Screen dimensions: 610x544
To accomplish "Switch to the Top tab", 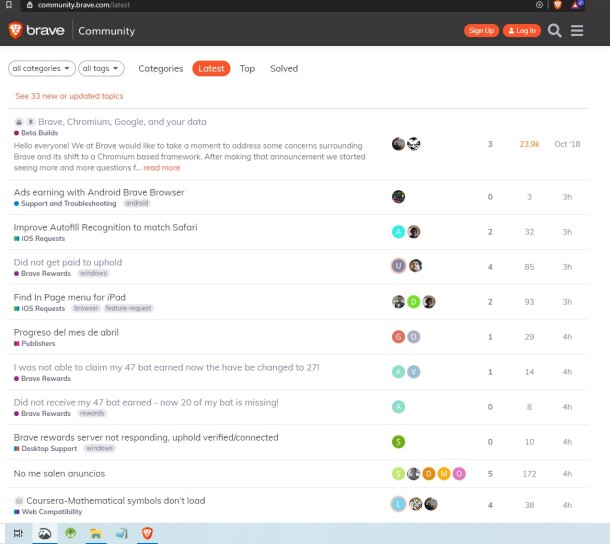I will point(247,68).
